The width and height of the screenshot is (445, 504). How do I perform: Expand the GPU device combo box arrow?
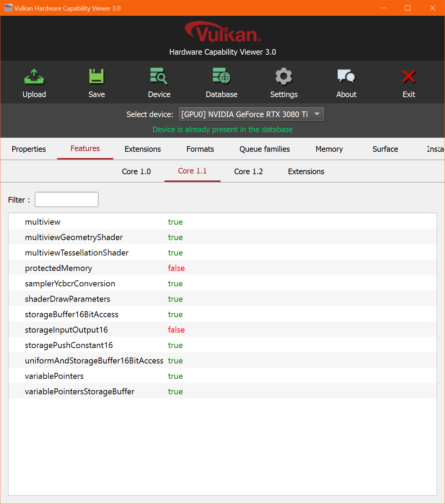click(317, 114)
